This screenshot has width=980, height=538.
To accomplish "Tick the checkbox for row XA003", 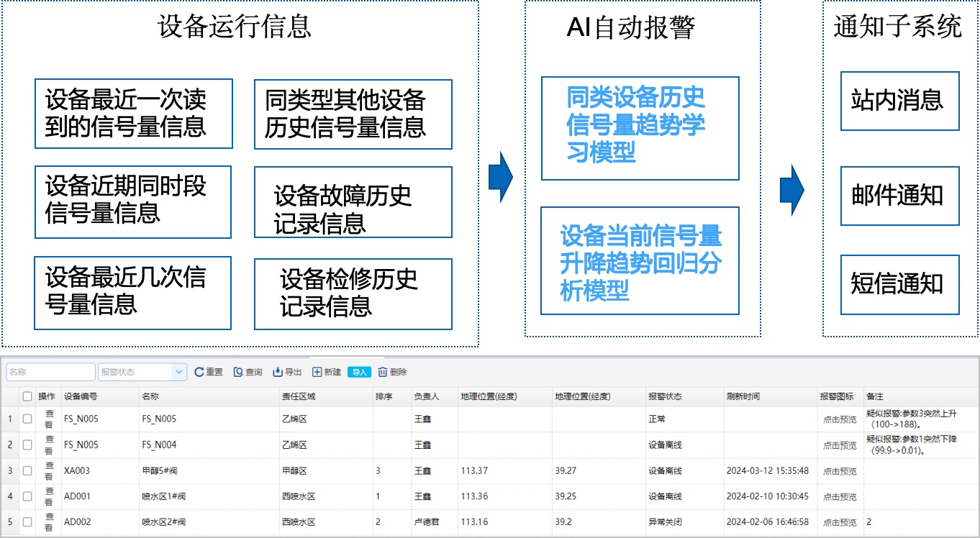I will (27, 470).
